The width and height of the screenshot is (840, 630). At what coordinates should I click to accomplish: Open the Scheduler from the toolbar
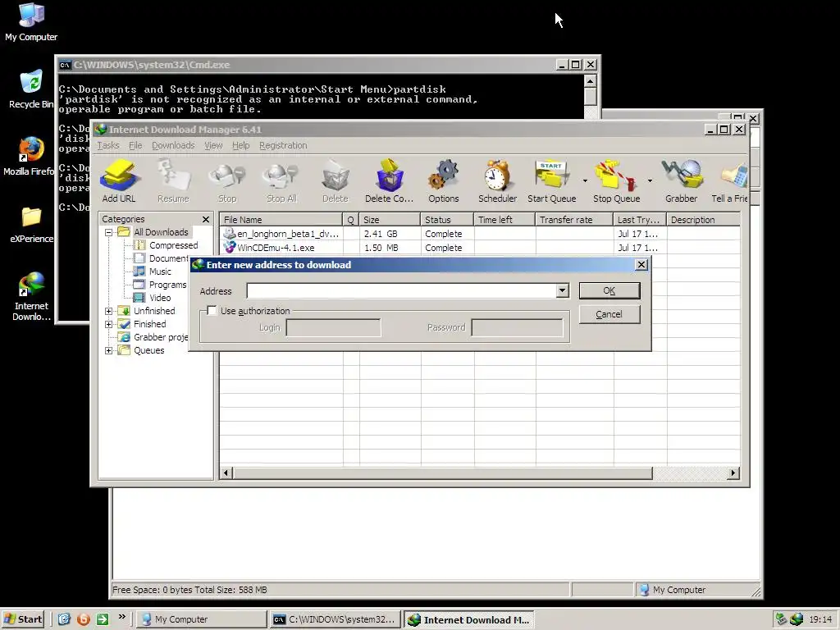click(498, 180)
